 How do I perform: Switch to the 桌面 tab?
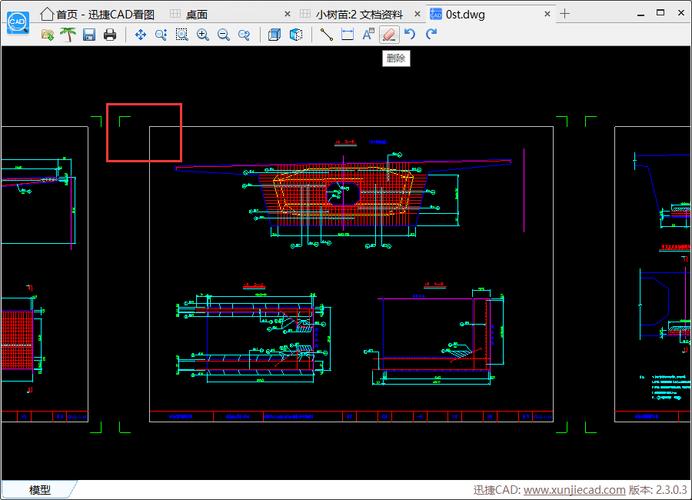click(x=196, y=14)
